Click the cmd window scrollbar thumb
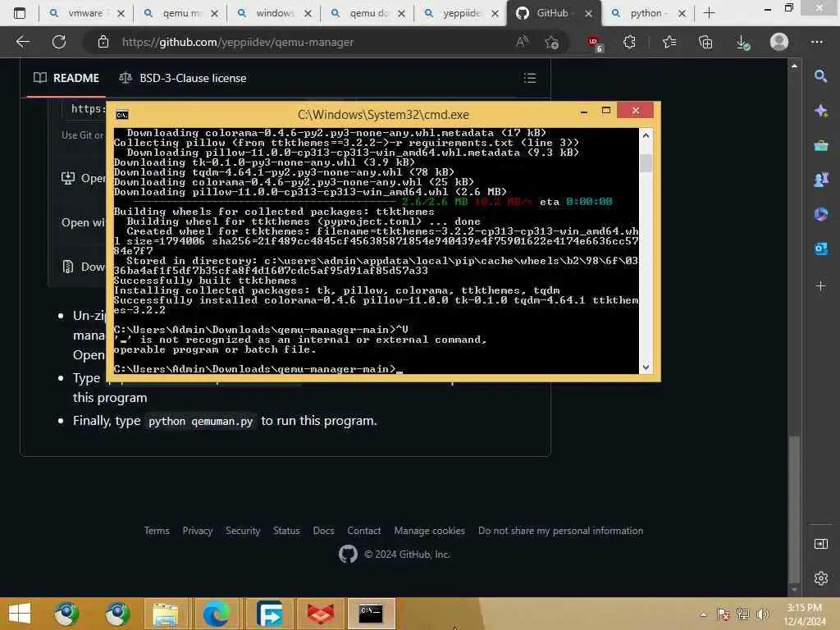The width and height of the screenshot is (840, 630). coord(646,163)
